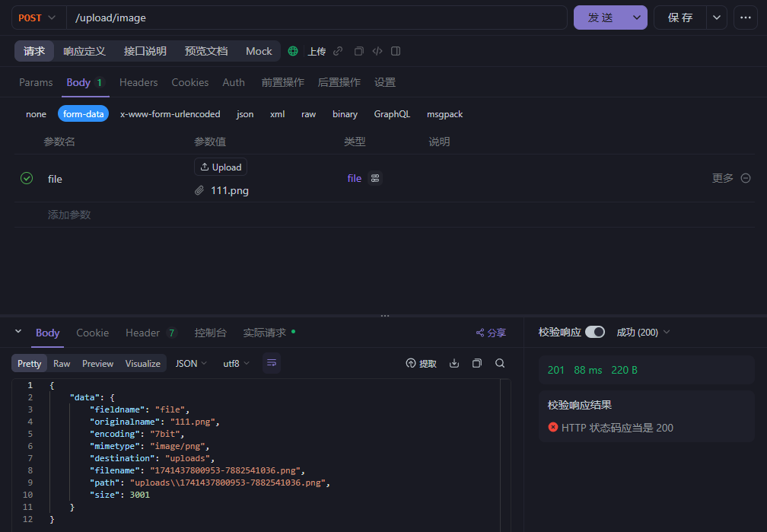Select x-www-form-urlencoded body type

click(170, 114)
